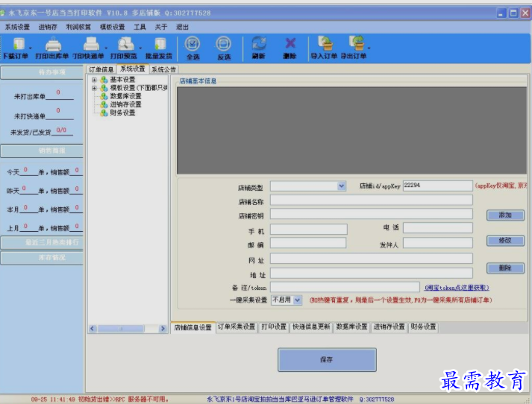Open the 利润核算 menu

click(x=78, y=27)
